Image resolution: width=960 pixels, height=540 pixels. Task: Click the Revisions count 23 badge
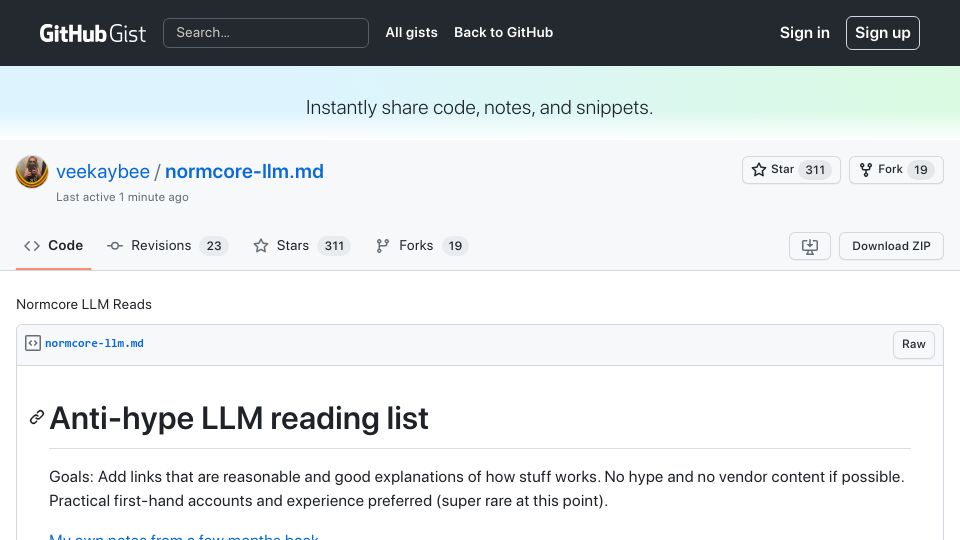[214, 246]
